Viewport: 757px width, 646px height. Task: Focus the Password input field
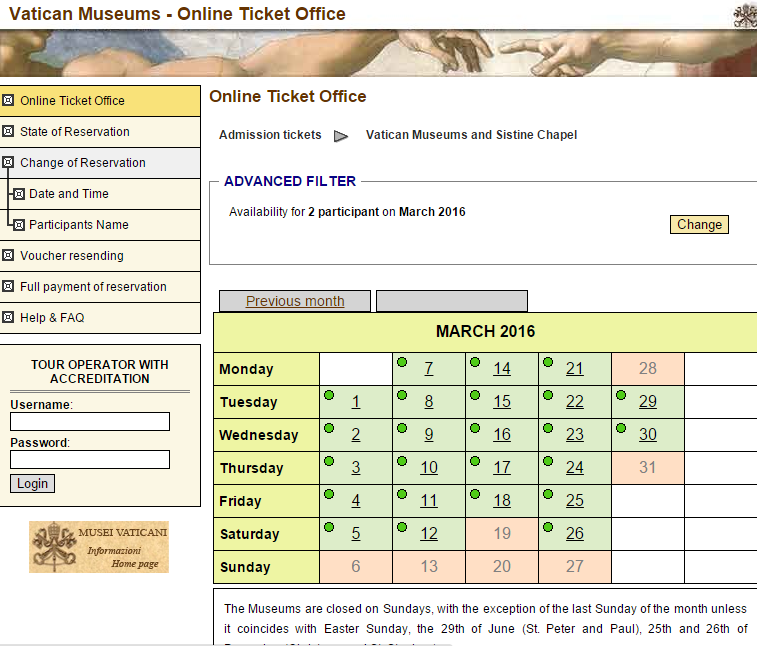[90, 460]
